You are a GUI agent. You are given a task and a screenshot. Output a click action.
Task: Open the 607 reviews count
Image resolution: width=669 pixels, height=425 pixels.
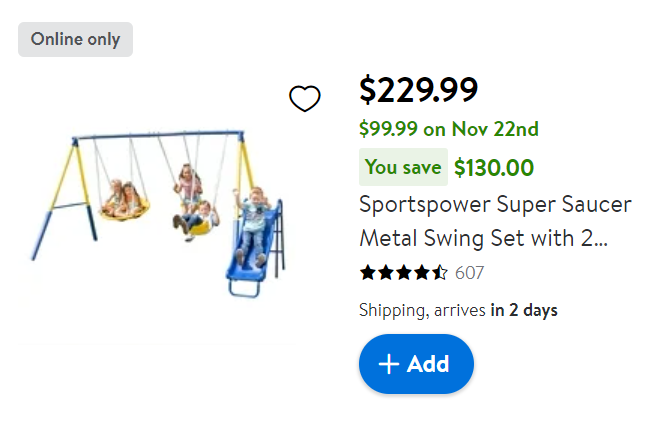click(x=470, y=272)
